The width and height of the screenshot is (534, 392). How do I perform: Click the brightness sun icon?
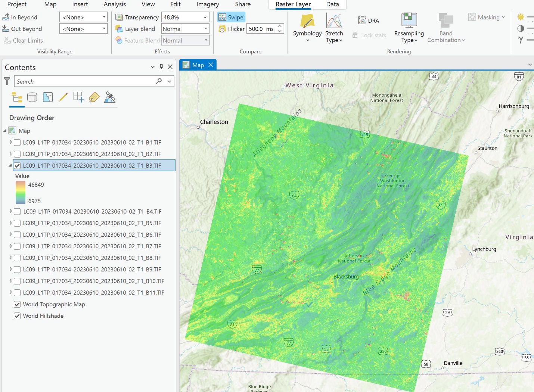click(x=521, y=17)
